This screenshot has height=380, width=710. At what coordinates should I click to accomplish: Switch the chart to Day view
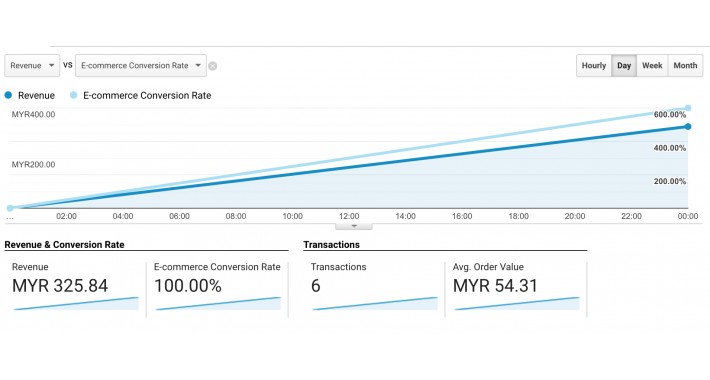624,66
